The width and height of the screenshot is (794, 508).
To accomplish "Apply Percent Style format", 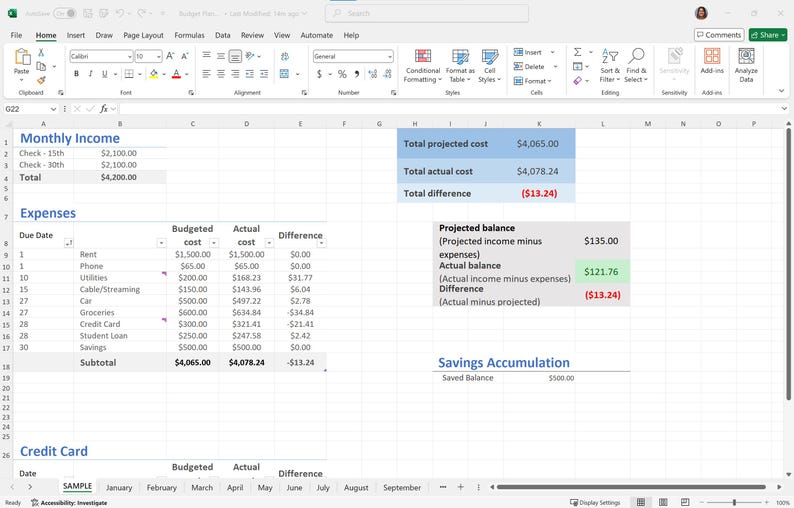I will point(342,74).
